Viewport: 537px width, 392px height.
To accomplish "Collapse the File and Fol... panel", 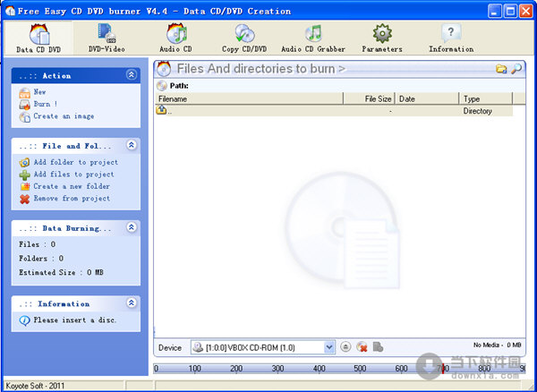I will (x=132, y=145).
